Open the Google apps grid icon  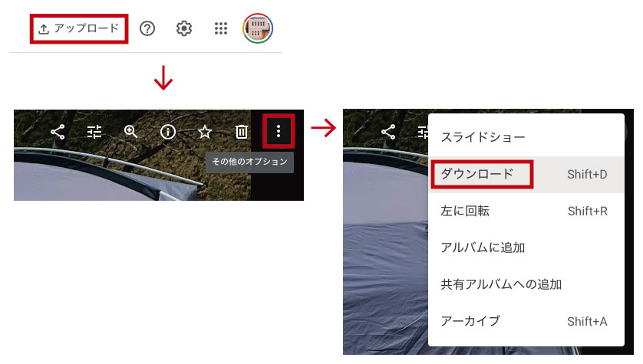(x=221, y=28)
